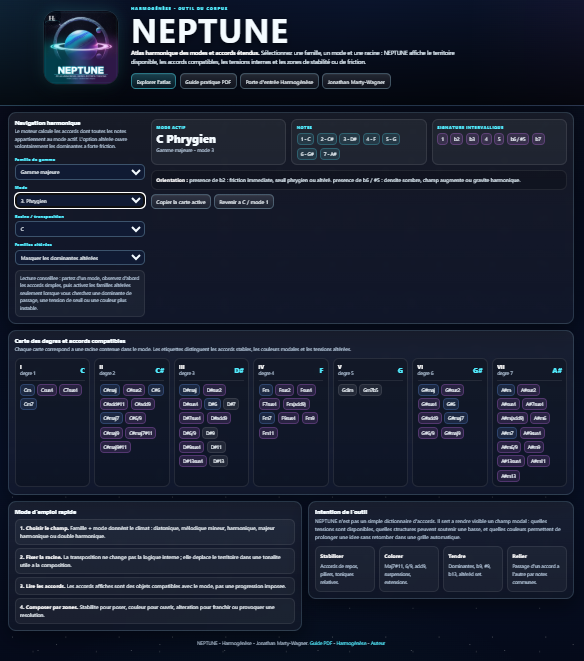Image resolution: width=584 pixels, height=661 pixels.
Task: Select the A#m11 chord chip
Action: (538, 461)
